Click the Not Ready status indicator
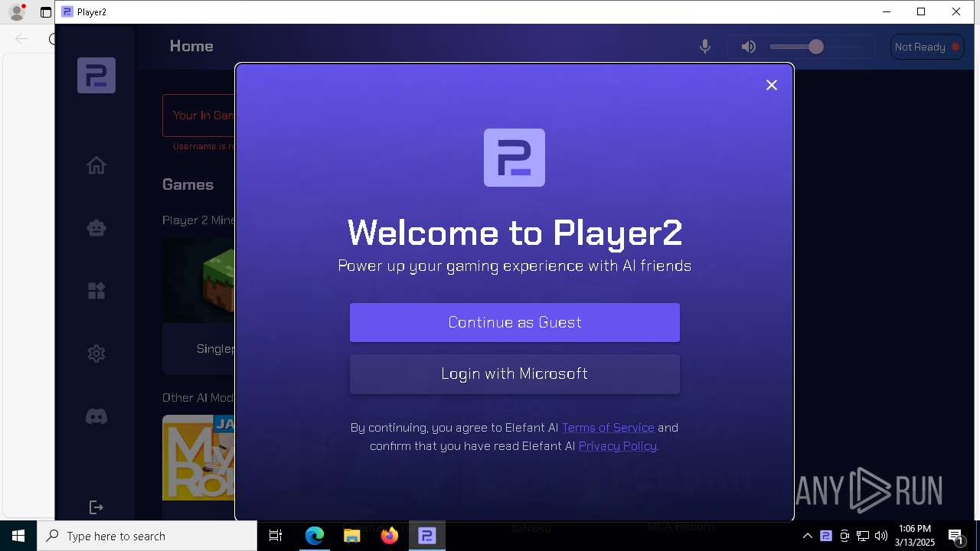The width and height of the screenshot is (980, 551). click(x=926, y=47)
